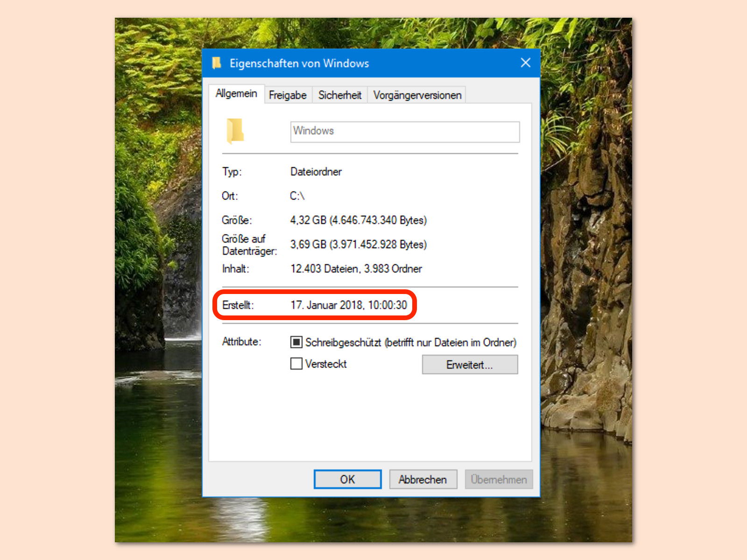Click the large Windows folder icon
Viewport: 747px width, 560px height.
coord(235,131)
